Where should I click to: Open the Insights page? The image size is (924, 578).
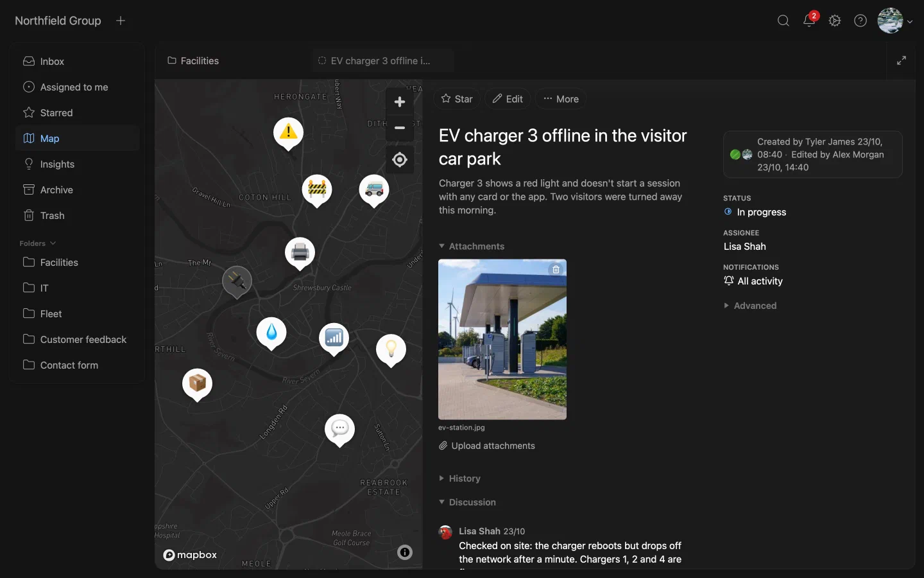(x=78, y=164)
